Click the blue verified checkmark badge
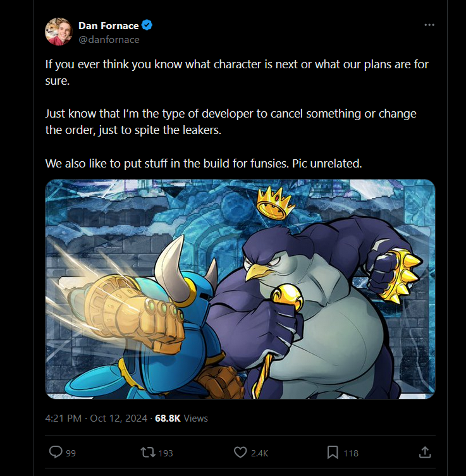Screen dimensions: 466x476 [148, 26]
